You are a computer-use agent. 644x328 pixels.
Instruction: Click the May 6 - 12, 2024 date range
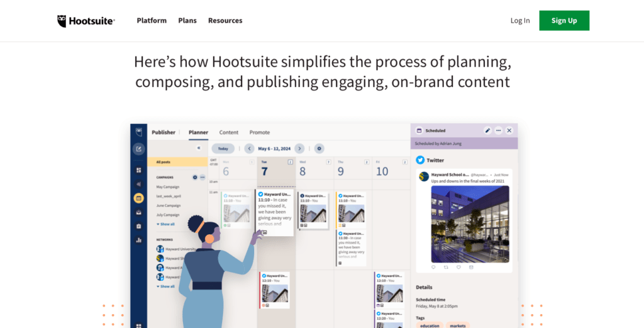(274, 149)
